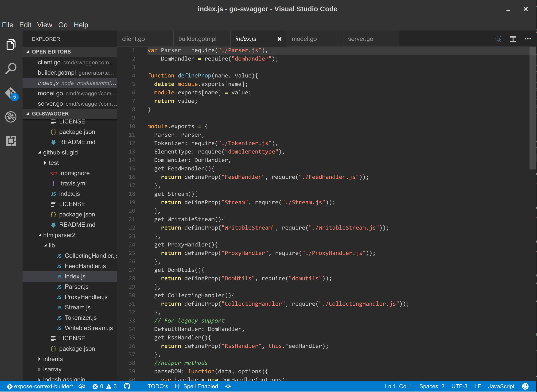
Task: Open the Debug view icon
Action: click(x=11, y=117)
